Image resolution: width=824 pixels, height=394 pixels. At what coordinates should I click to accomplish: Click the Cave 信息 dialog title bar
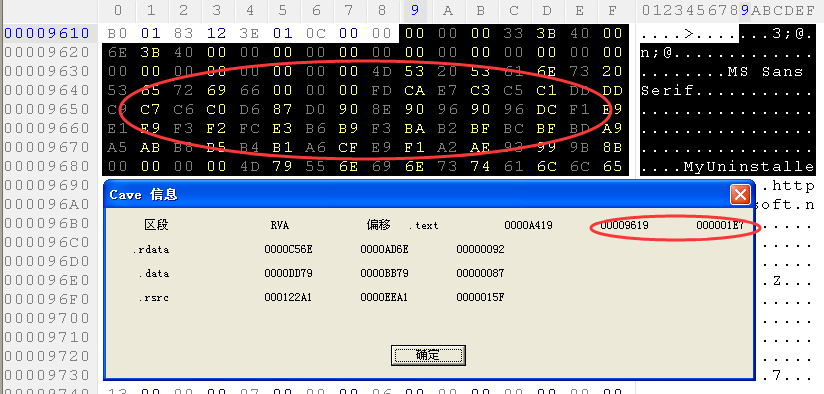(429, 195)
